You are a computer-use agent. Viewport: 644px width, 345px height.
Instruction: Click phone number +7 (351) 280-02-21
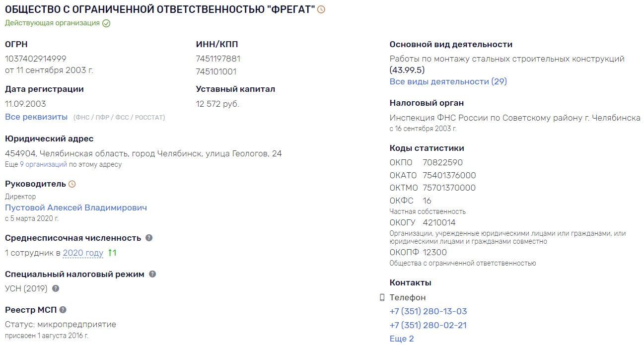tap(429, 326)
